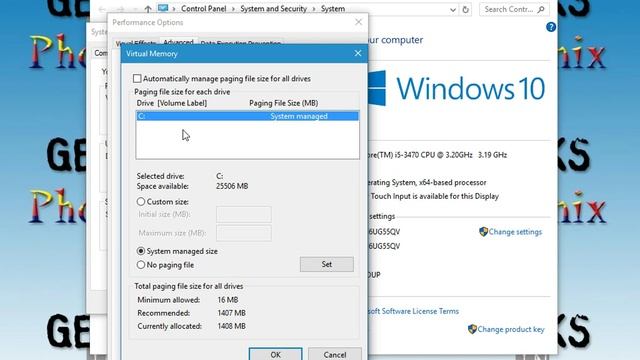Click the computer icon in address bar
Image resolution: width=640 pixels, height=360 pixels.
coord(163,8)
